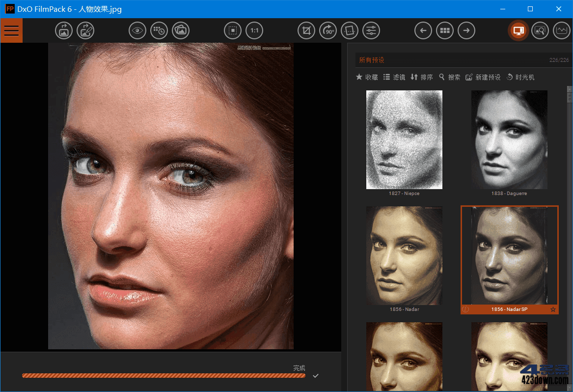Select the 1856 - Nadar preset thumbnail

404,255
